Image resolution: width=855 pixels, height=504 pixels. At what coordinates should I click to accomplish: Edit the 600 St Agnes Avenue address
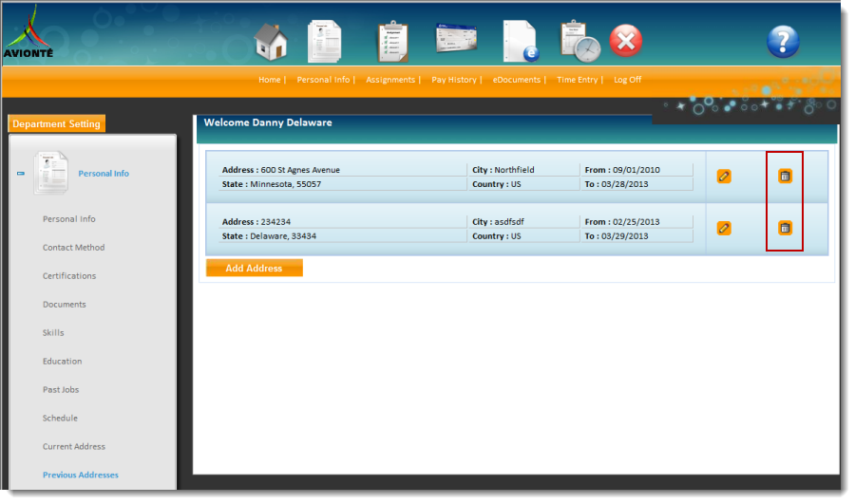pyautogui.click(x=724, y=177)
